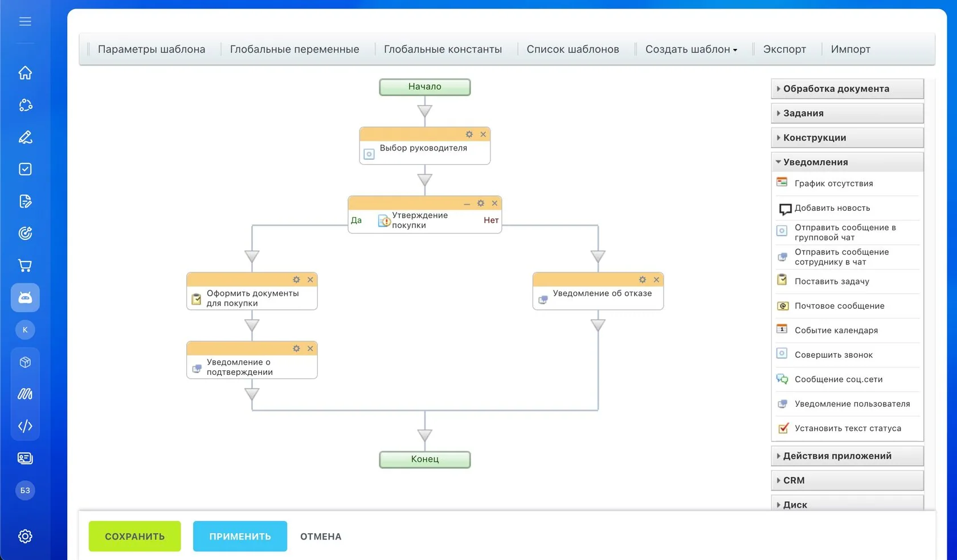Collapse the Утверждение покупки block with minus icon
Viewport: 957px width, 560px height.
467,203
